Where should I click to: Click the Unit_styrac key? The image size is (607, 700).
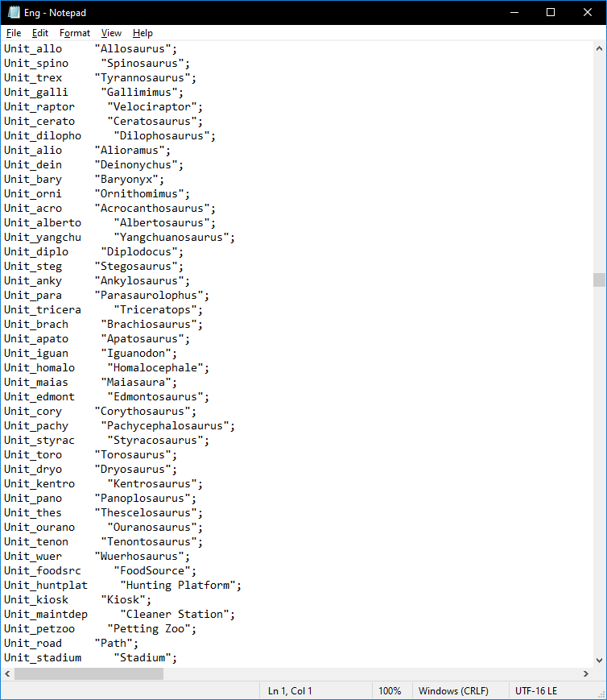(x=39, y=441)
